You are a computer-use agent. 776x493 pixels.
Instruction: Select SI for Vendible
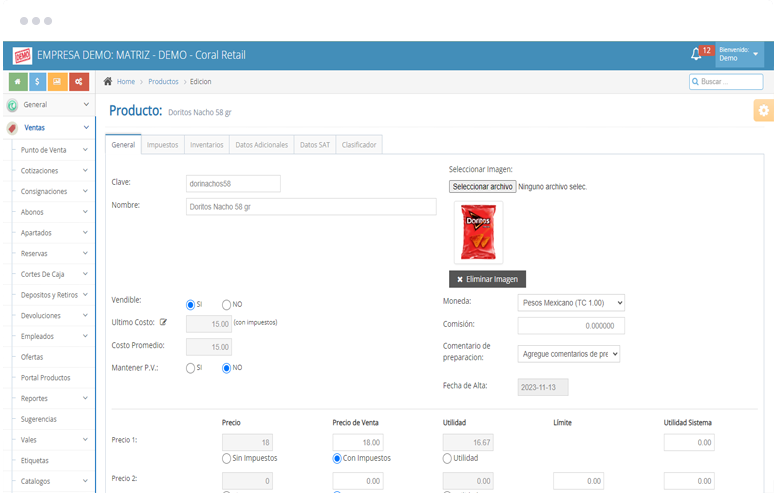(x=190, y=305)
